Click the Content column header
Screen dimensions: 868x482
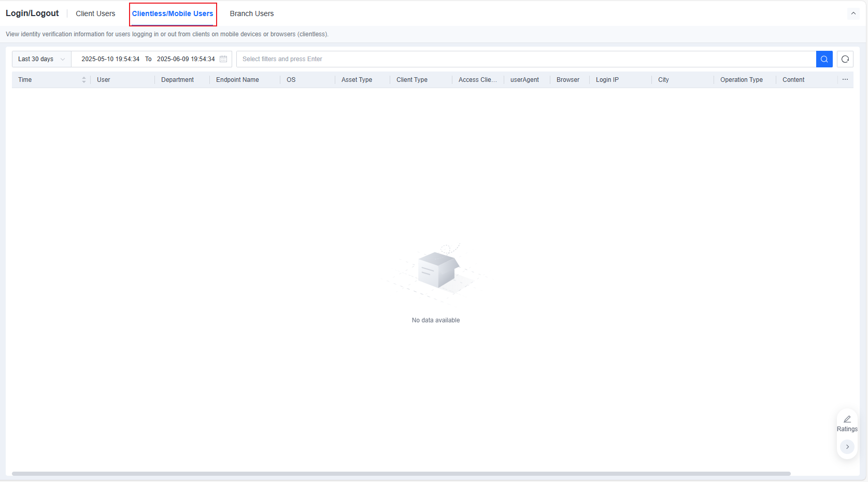[x=793, y=80]
